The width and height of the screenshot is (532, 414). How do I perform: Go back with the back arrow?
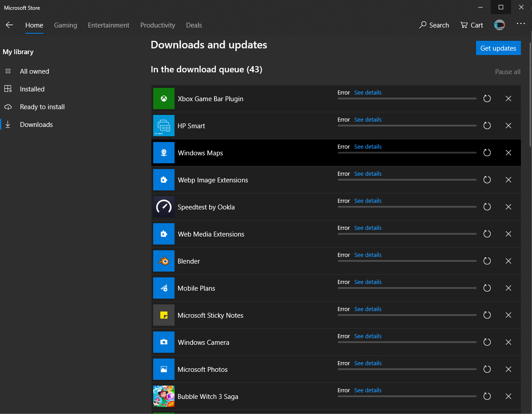tap(9, 25)
